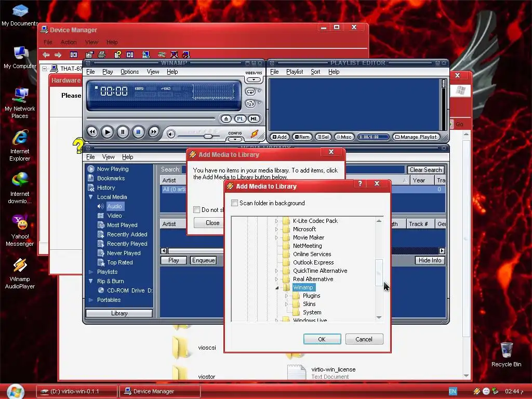The height and width of the screenshot is (399, 532).
Task: Expand the K-Lite Codec Pack folder
Action: (276, 221)
